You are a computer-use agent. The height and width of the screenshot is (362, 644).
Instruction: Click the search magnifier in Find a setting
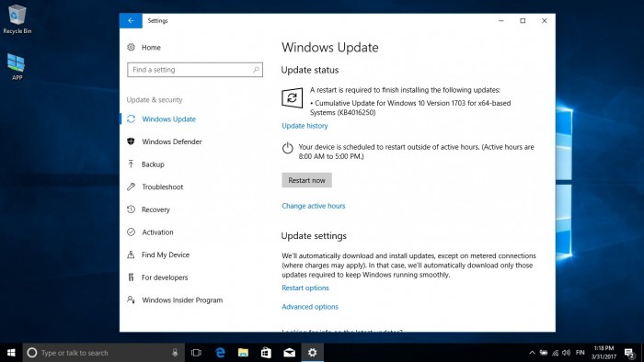256,70
